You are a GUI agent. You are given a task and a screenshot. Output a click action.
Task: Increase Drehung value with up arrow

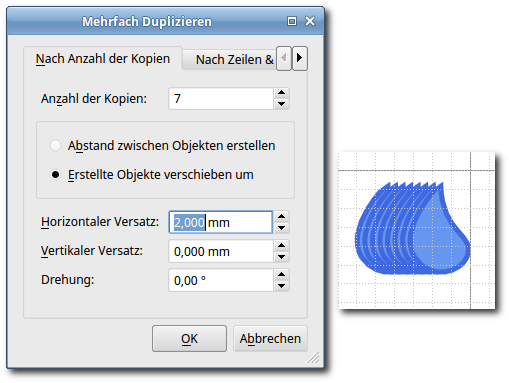pos(281,274)
